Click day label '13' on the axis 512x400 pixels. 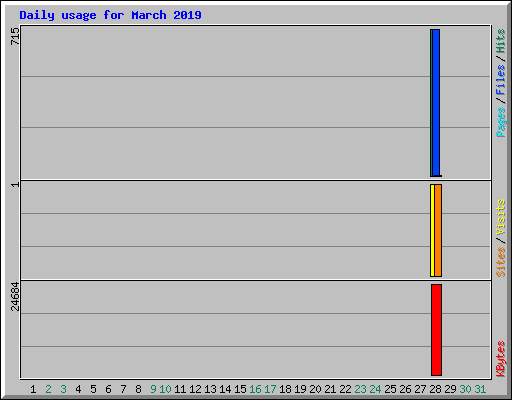pos(210,389)
